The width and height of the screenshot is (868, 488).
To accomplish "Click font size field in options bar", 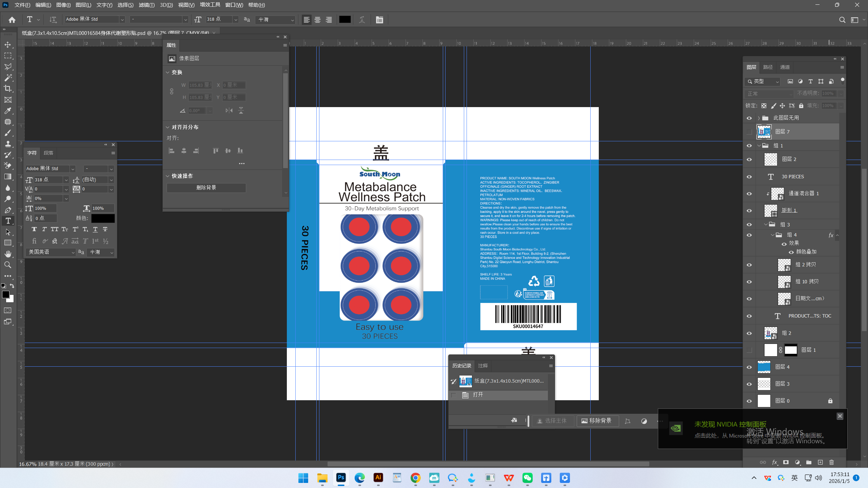I will pos(219,20).
